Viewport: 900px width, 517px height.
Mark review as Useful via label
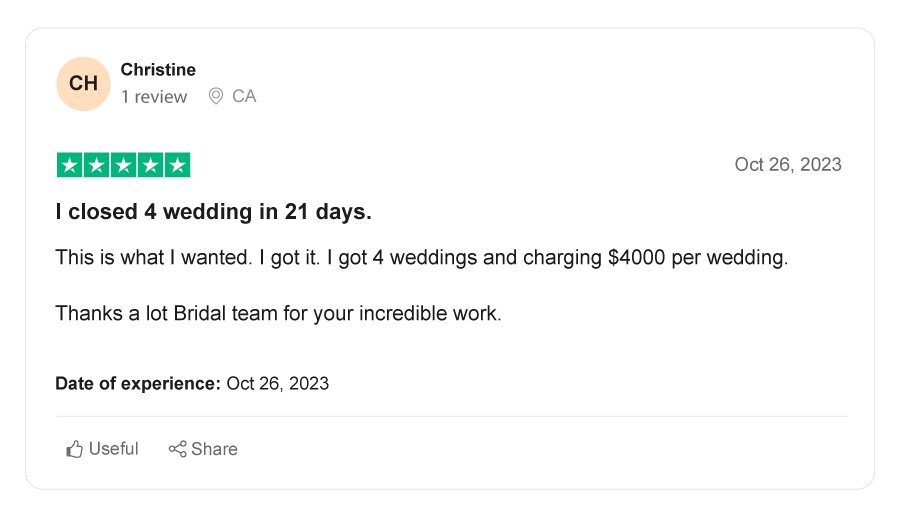tap(114, 449)
